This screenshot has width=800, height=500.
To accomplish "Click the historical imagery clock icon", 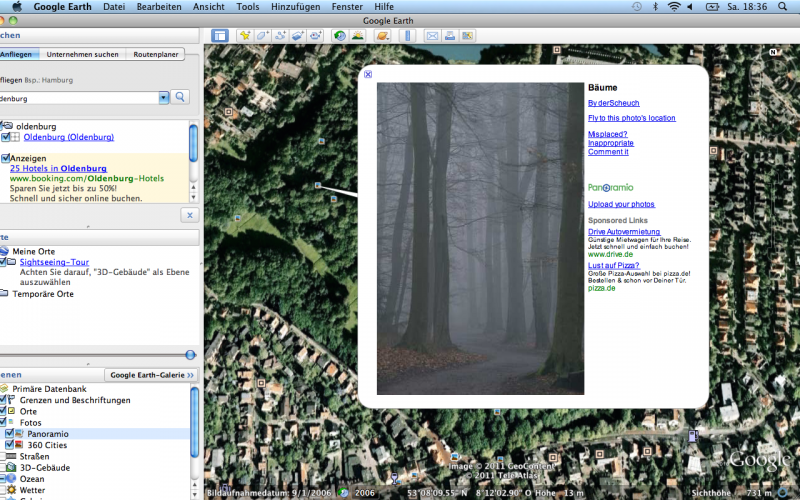I will coord(340,35).
